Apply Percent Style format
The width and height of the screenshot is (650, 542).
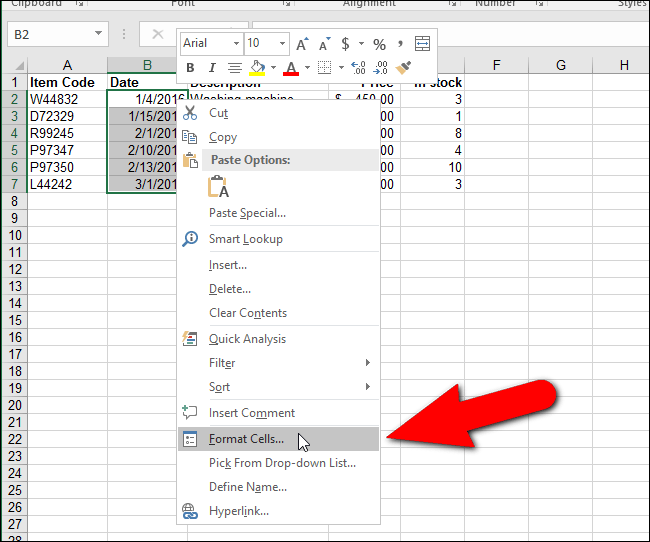click(379, 44)
